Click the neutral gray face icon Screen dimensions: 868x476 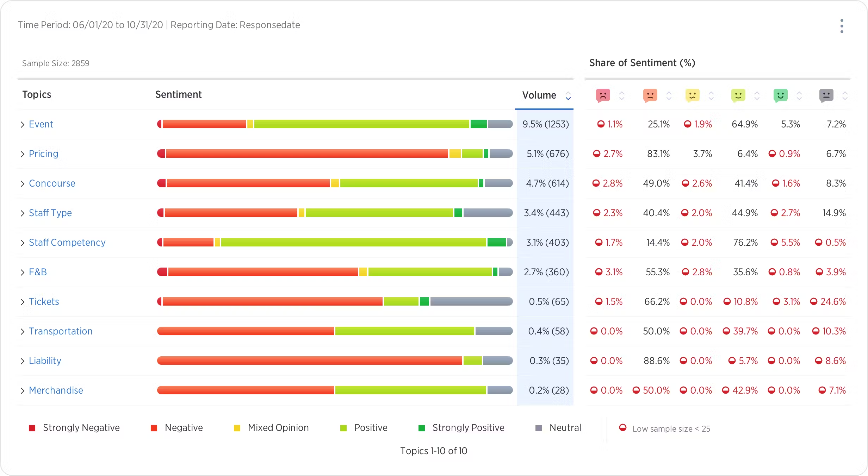pos(826,95)
